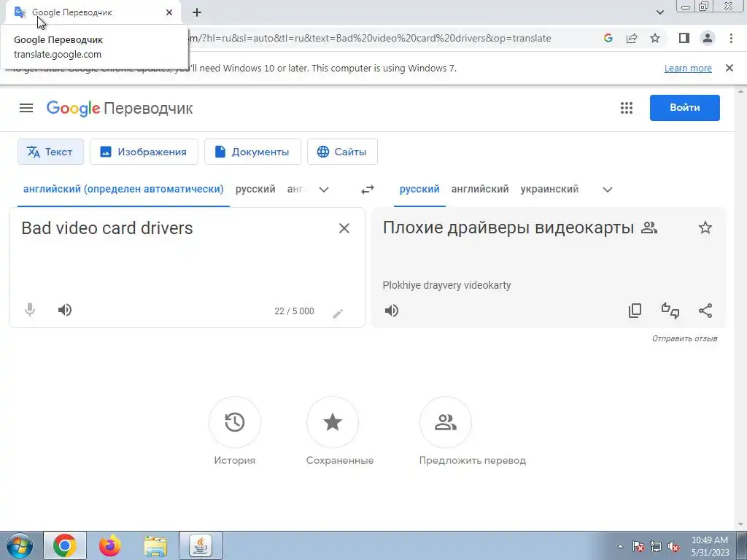Viewport: 747px width, 560px height.
Task: Share this page from address bar
Action: pos(632,38)
